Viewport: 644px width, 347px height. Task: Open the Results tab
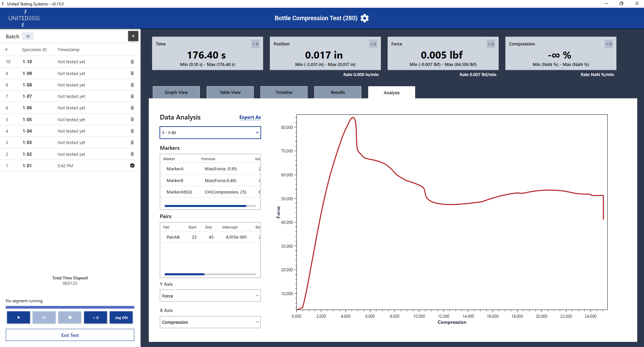point(337,93)
